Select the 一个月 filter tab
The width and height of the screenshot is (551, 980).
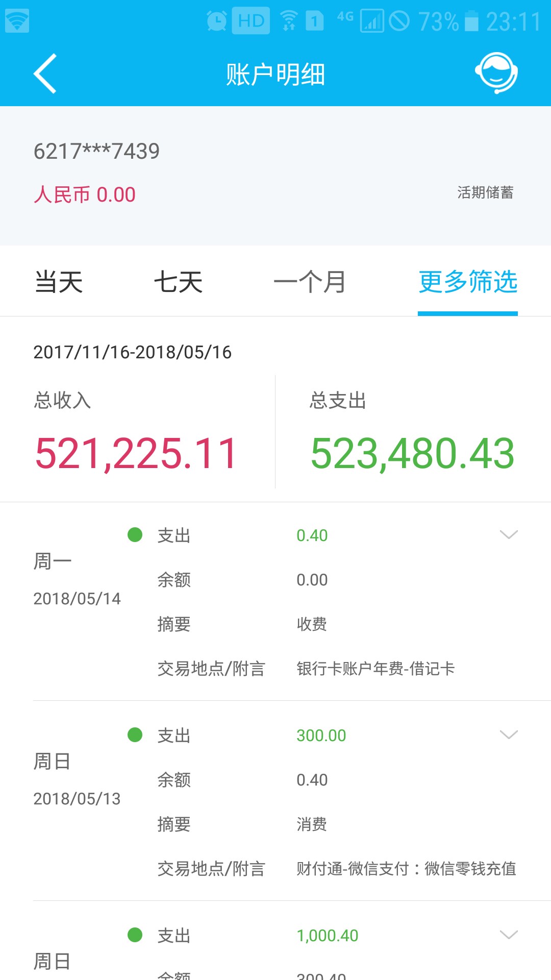(x=310, y=282)
